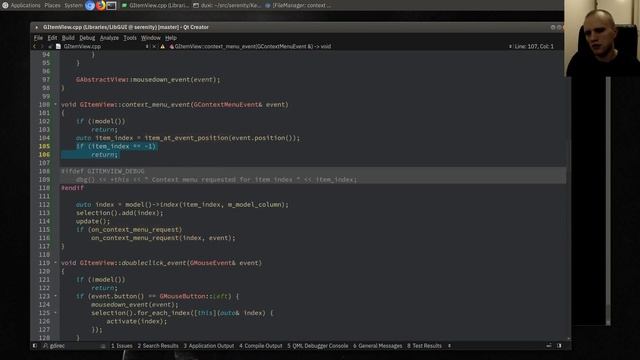
Task: Click line number 112 in gutter
Action: 45,204
